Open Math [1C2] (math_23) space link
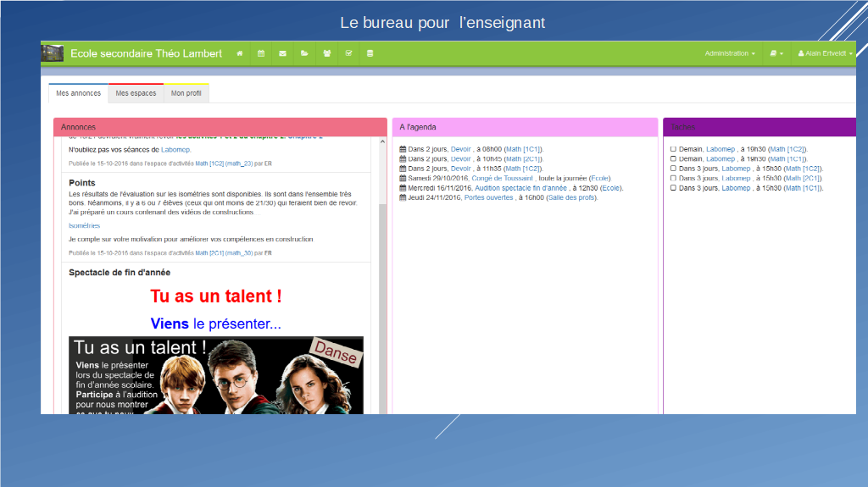Image resolution: width=868 pixels, height=487 pixels. pyautogui.click(x=224, y=163)
